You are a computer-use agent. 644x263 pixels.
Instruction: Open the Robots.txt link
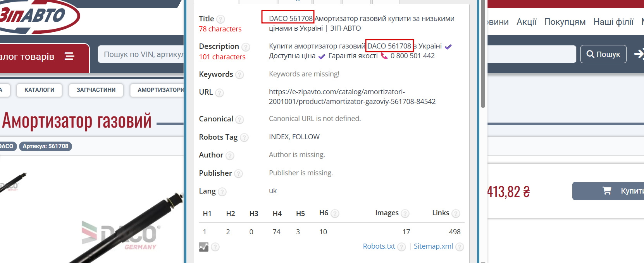point(379,246)
